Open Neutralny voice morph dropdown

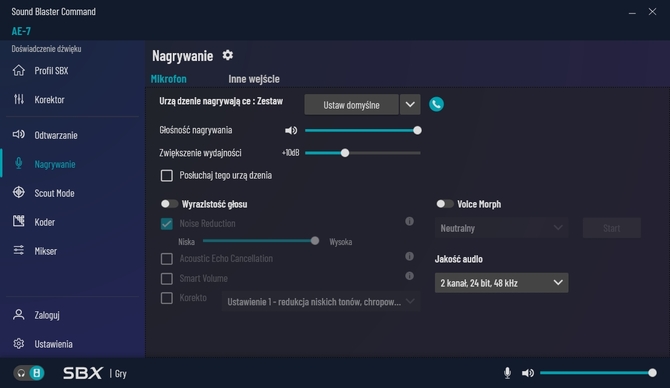pos(502,228)
